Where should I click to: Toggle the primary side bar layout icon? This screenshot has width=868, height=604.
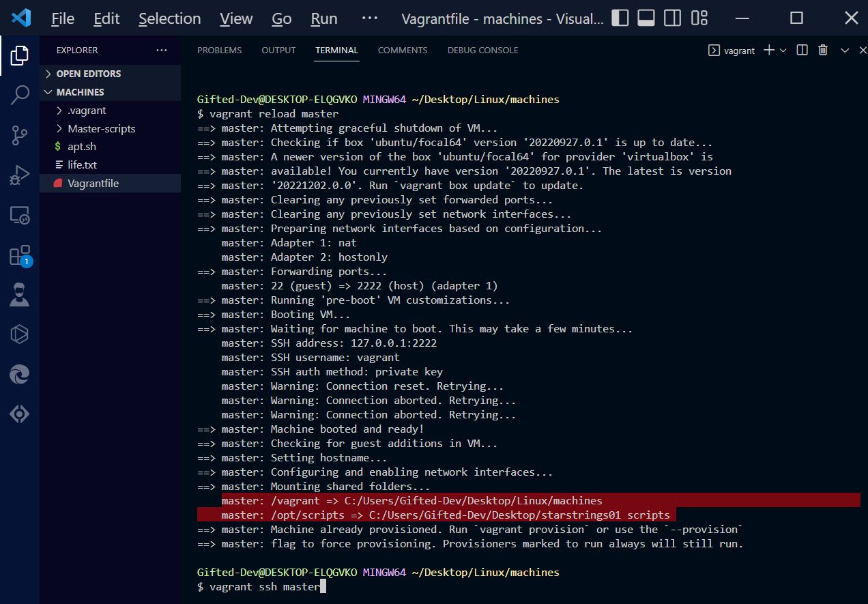tap(620, 18)
